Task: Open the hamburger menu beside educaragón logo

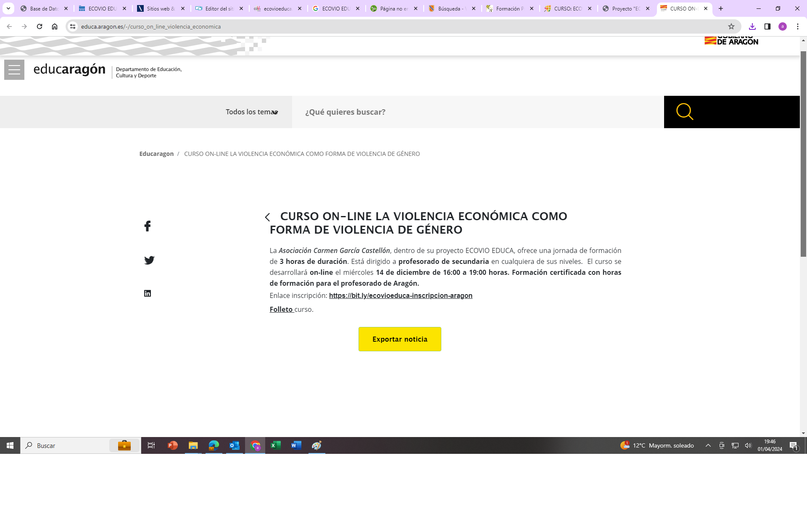Action: (14, 70)
